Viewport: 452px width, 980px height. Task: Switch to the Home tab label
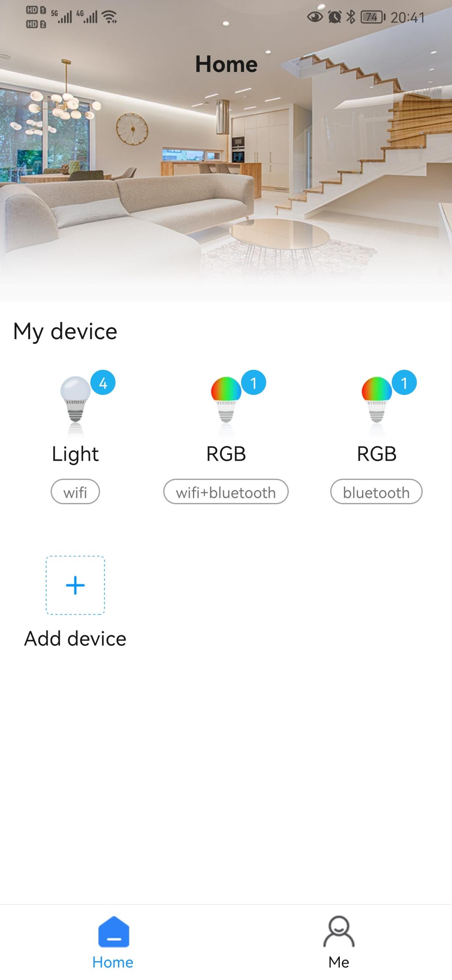point(113,962)
